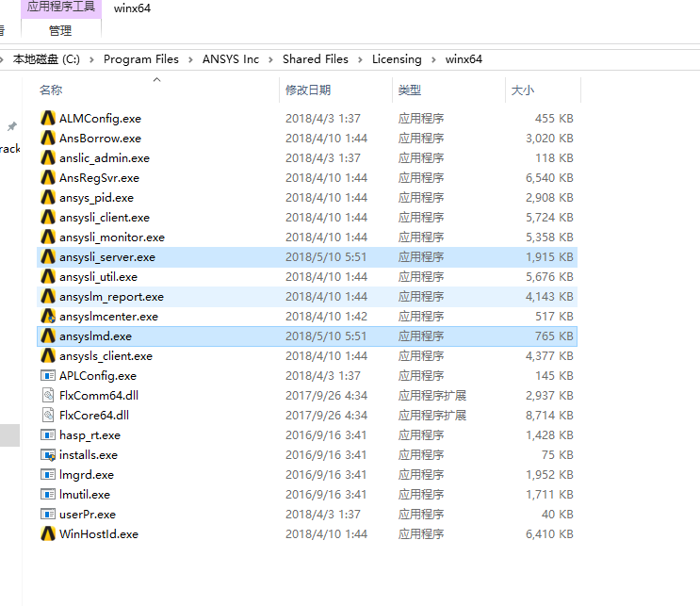Select the file name installs.exe
The image size is (700, 606).
pyautogui.click(x=89, y=455)
